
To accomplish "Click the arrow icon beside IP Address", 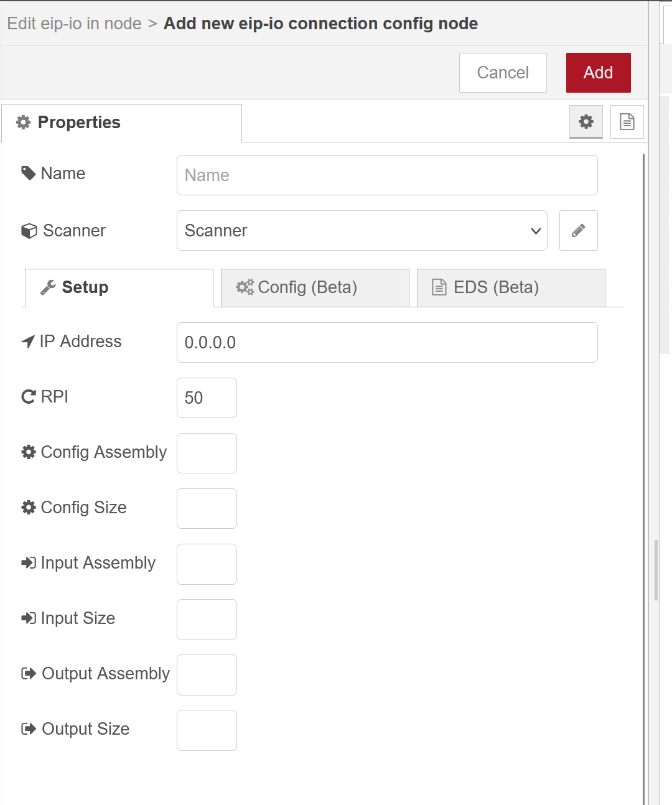I will pos(28,342).
